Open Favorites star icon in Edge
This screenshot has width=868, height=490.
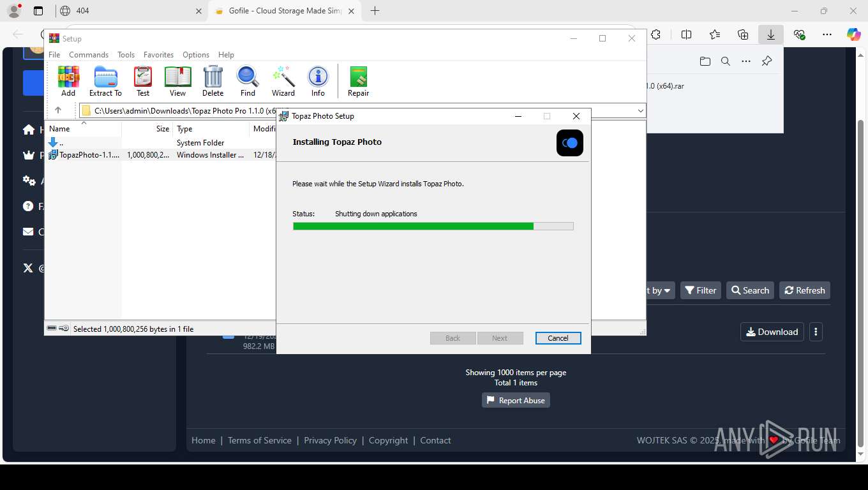point(715,34)
